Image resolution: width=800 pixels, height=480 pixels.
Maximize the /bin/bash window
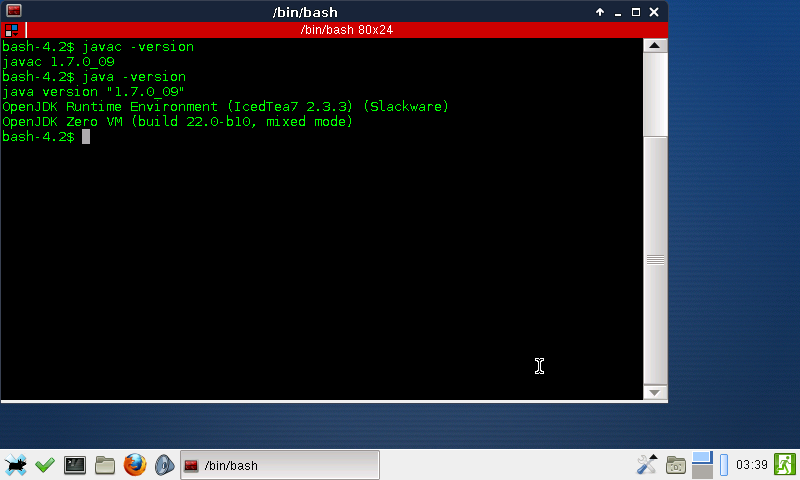636,12
